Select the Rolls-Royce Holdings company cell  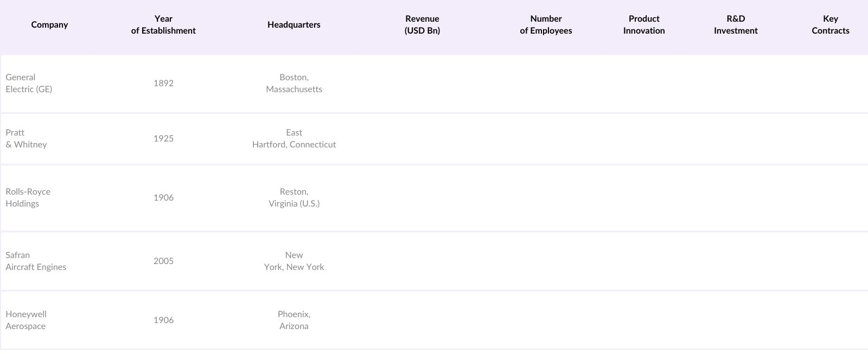coord(28,198)
